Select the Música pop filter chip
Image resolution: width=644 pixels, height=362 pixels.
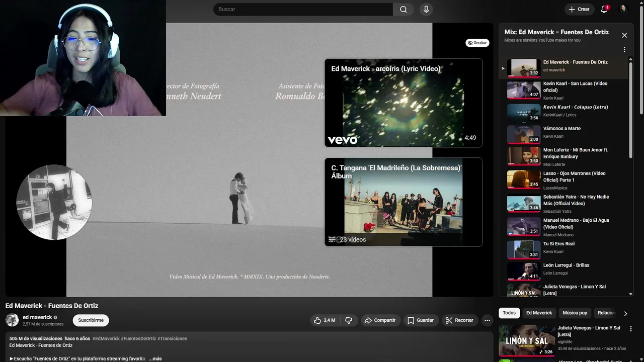pyautogui.click(x=575, y=313)
